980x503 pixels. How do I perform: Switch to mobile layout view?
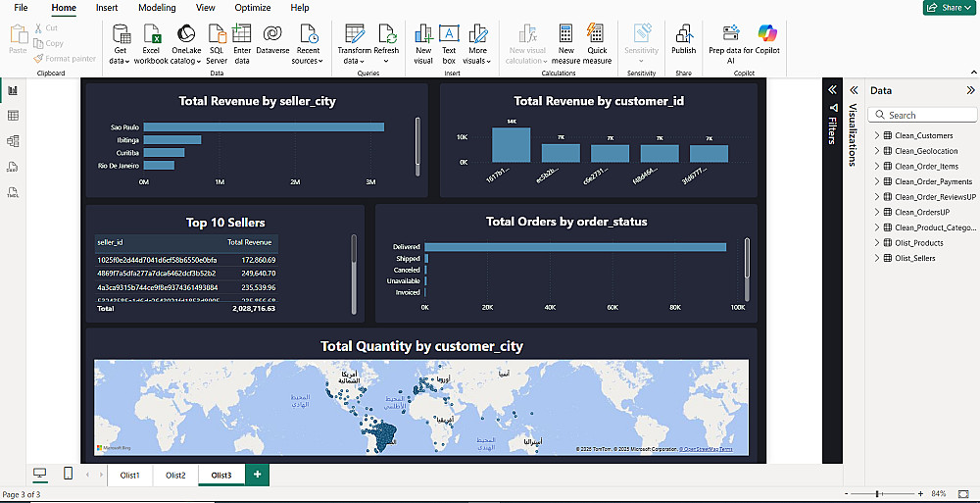click(68, 475)
